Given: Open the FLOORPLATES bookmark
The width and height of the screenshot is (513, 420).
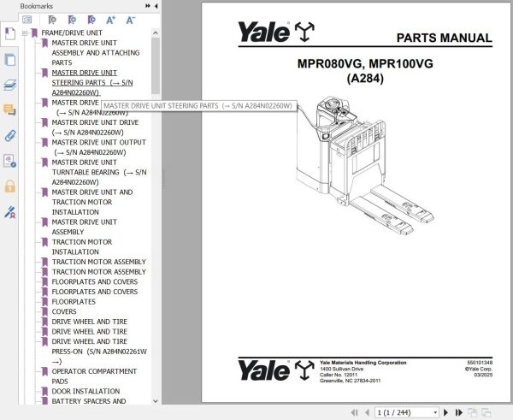Looking at the screenshot, I should [74, 302].
